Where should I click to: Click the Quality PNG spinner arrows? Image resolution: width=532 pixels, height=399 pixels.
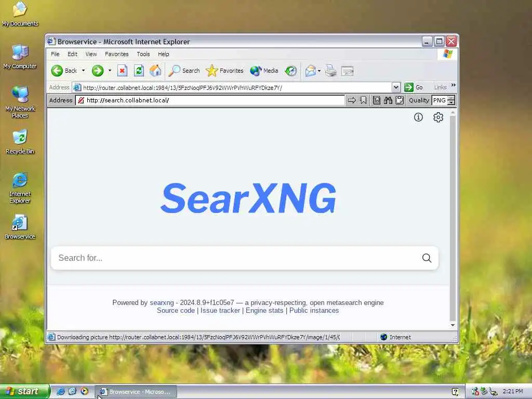(x=451, y=100)
